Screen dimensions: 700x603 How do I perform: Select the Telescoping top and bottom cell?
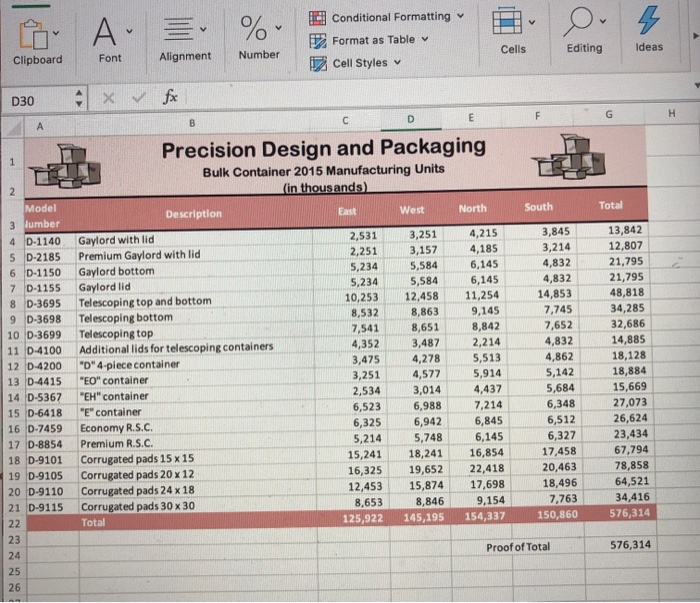coord(195,302)
